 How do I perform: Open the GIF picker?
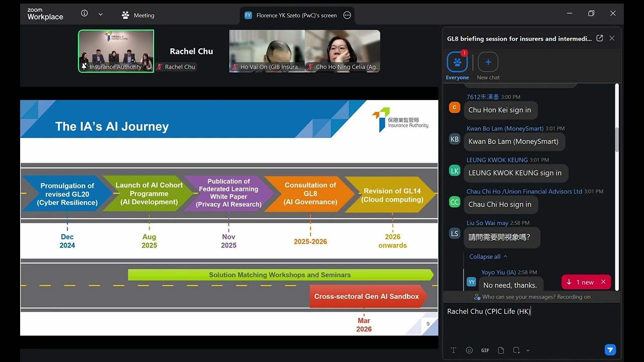(485, 350)
